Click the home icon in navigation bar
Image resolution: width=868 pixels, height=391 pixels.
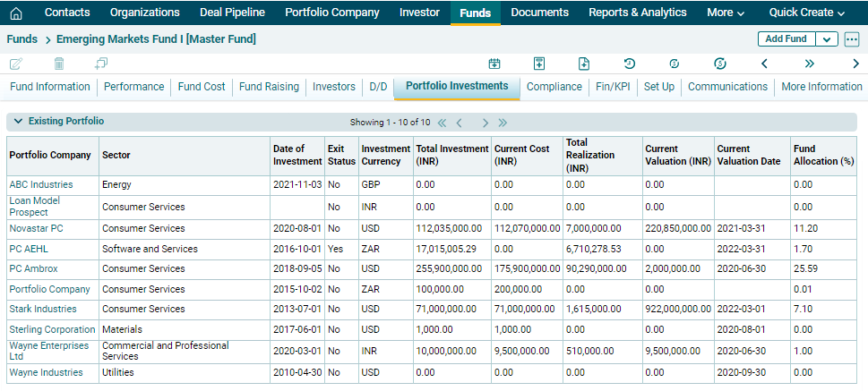pyautogui.click(x=15, y=13)
